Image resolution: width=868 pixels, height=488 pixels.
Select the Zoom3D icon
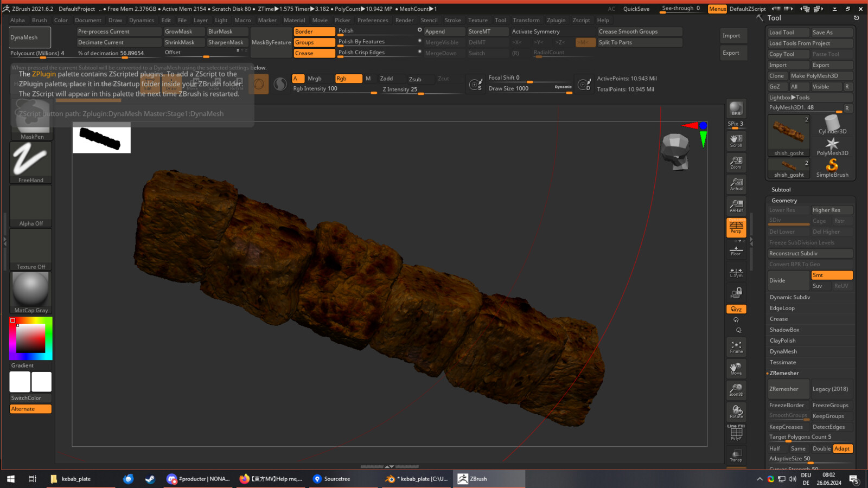tap(736, 390)
